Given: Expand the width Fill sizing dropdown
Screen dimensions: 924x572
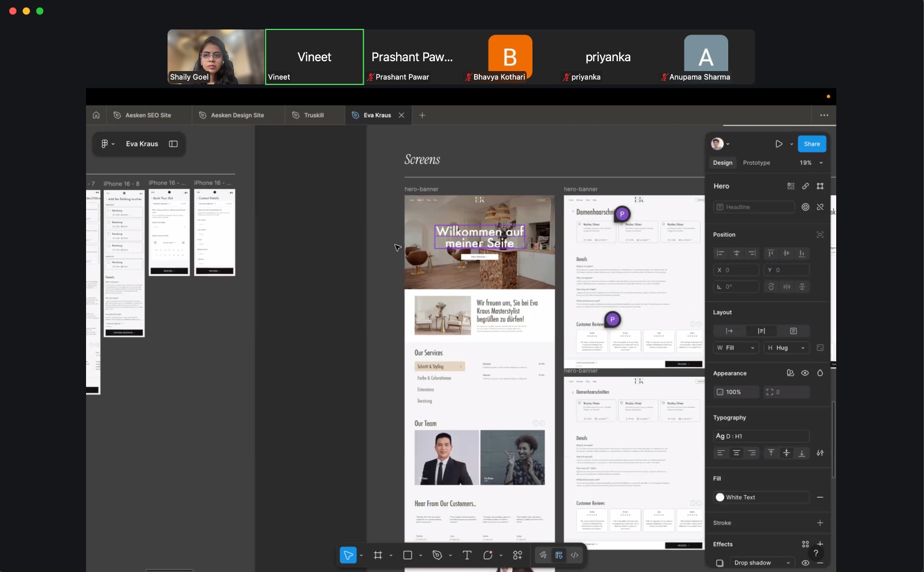Looking at the screenshot, I should click(x=736, y=348).
